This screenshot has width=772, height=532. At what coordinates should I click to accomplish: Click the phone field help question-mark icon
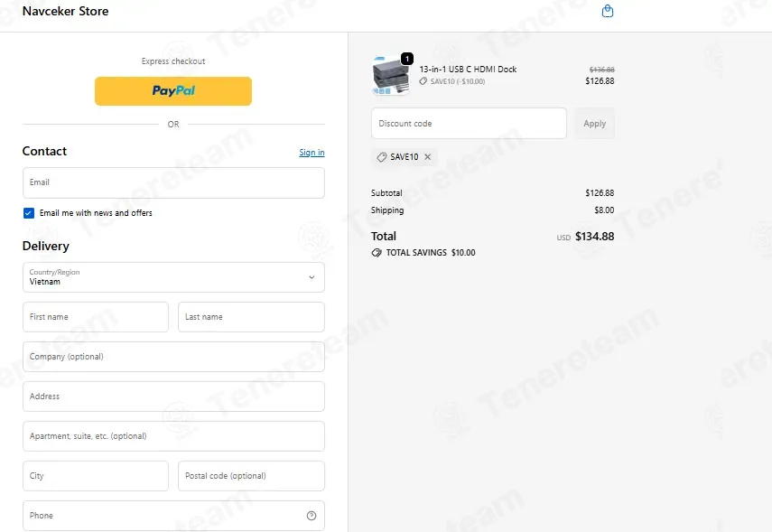pyautogui.click(x=312, y=516)
